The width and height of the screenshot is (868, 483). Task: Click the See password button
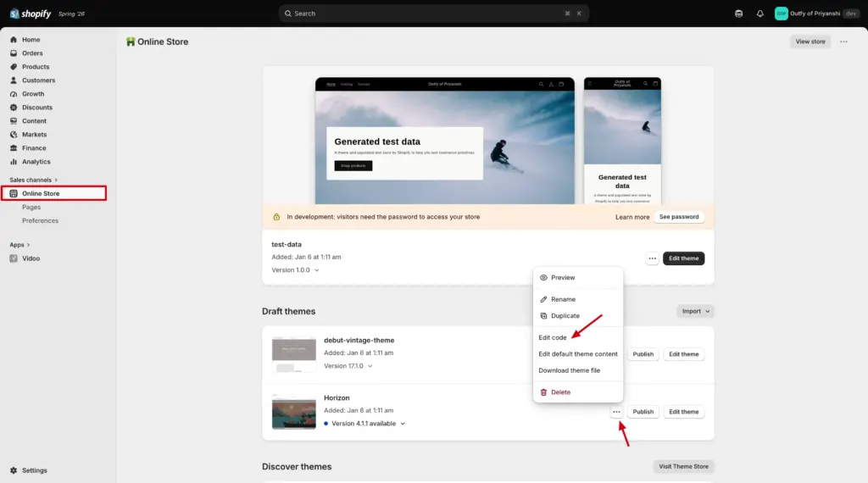(x=679, y=217)
